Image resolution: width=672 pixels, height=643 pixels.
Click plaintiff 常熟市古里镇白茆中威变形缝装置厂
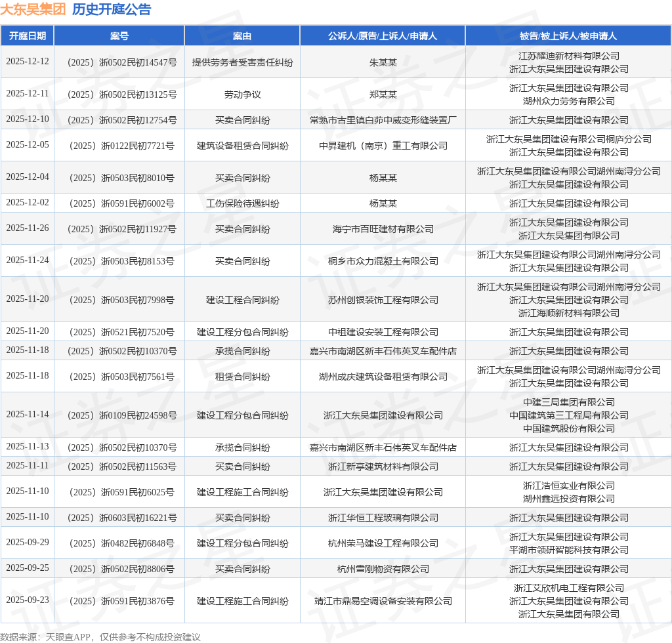click(x=383, y=120)
